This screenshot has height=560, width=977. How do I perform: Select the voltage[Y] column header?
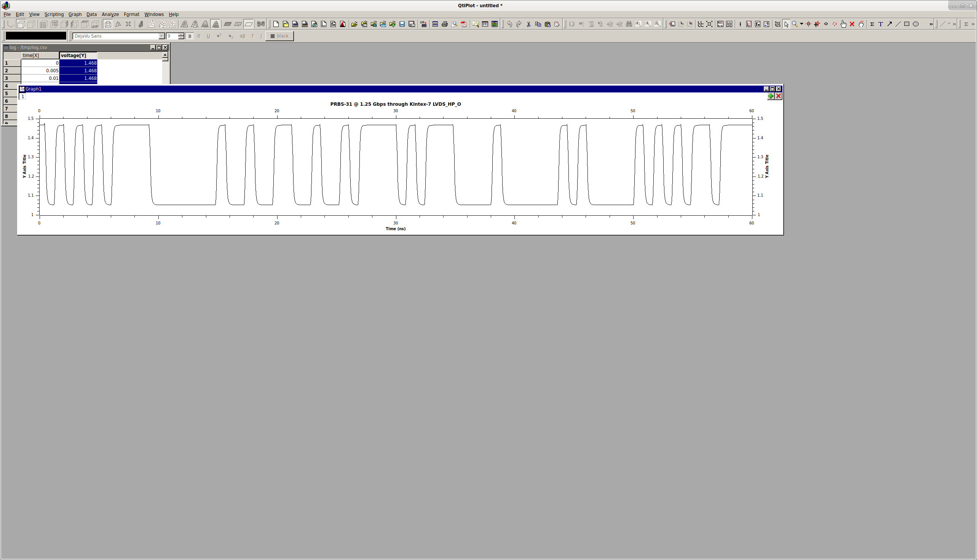78,56
